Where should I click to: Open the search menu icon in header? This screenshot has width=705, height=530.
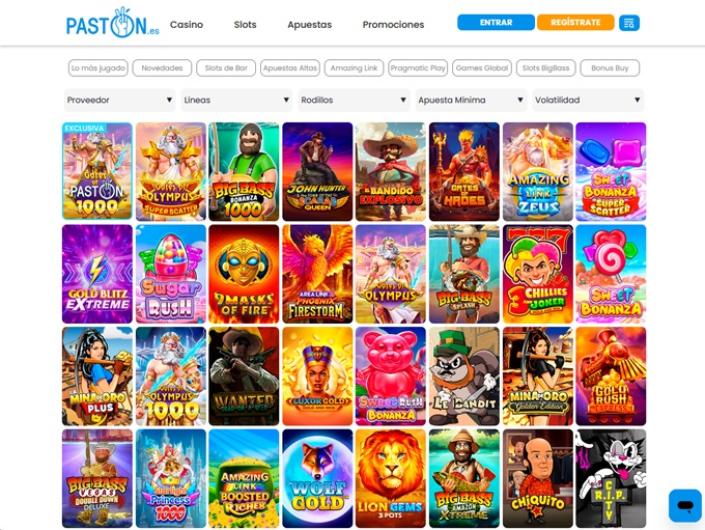tap(629, 23)
